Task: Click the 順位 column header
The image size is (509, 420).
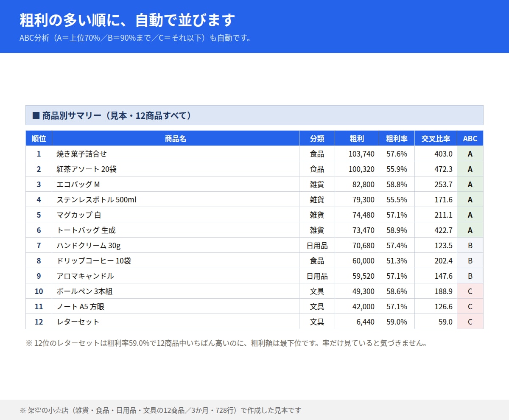Action: pyautogui.click(x=39, y=138)
